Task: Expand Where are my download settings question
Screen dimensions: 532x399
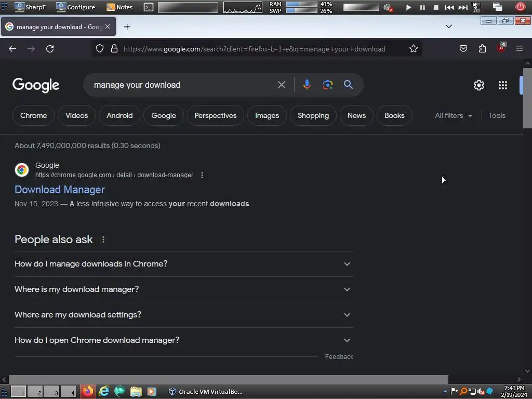Action: click(183, 315)
